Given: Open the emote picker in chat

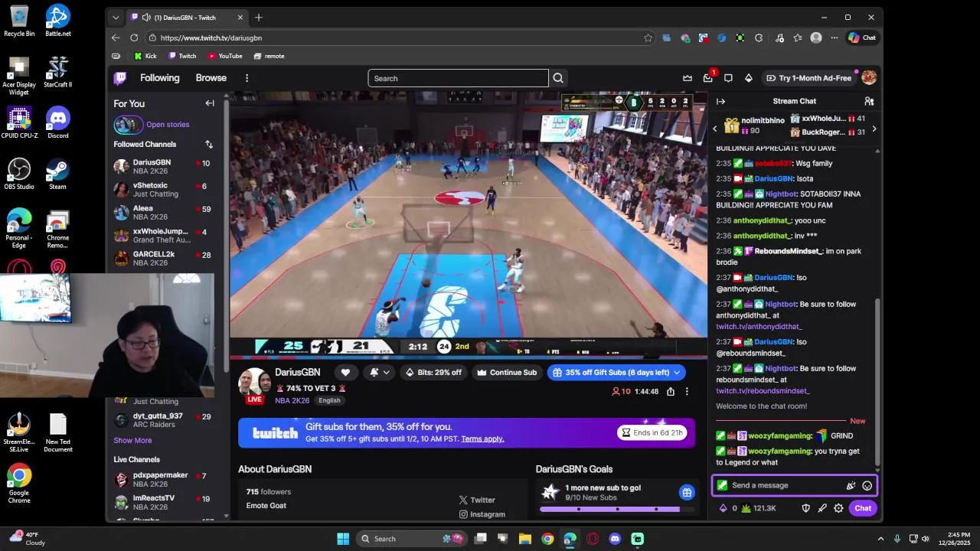Looking at the screenshot, I should coord(867,485).
